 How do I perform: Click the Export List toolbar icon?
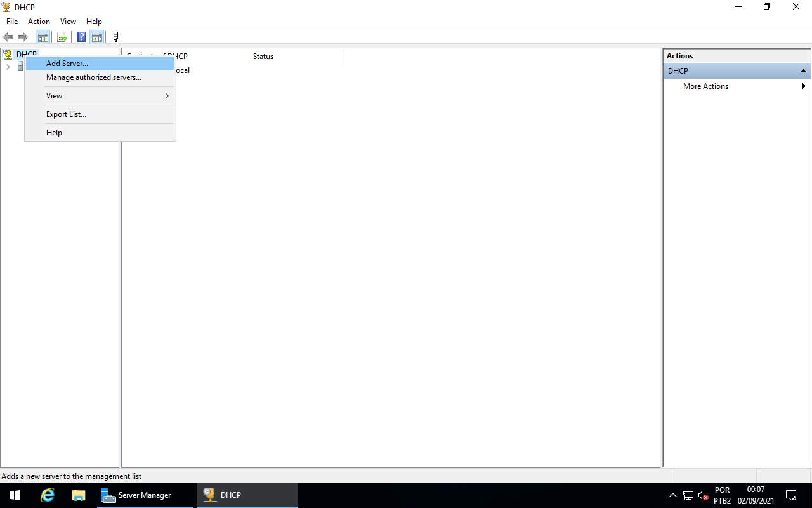[62, 37]
